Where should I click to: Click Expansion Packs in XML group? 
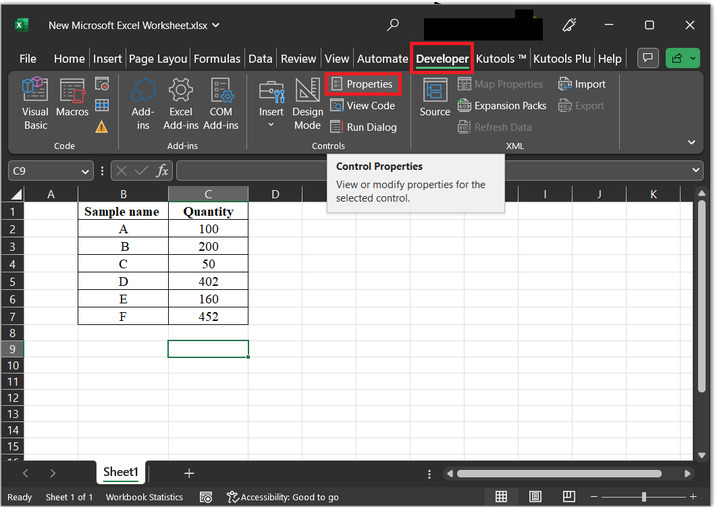pos(502,106)
